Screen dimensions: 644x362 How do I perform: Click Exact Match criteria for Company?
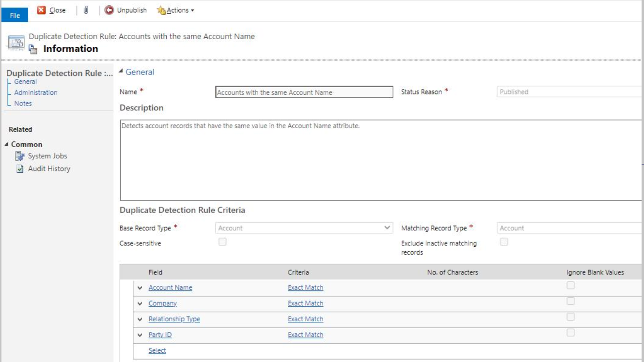305,303
